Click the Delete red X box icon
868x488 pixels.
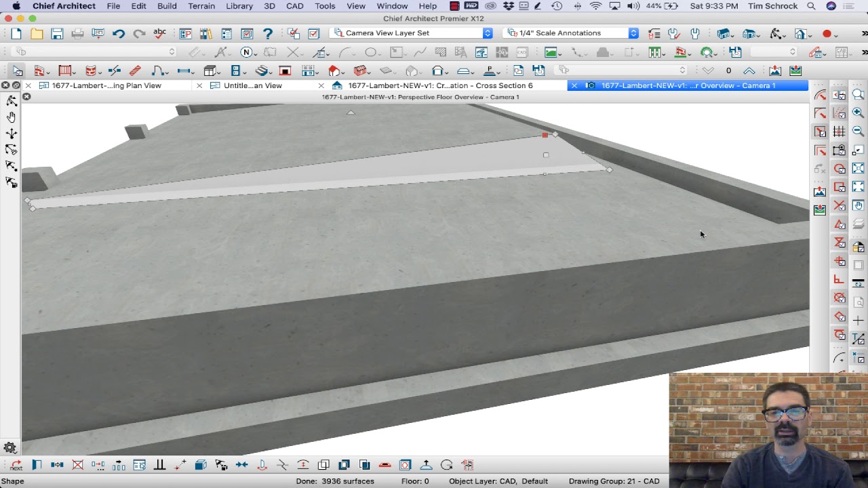(x=77, y=465)
